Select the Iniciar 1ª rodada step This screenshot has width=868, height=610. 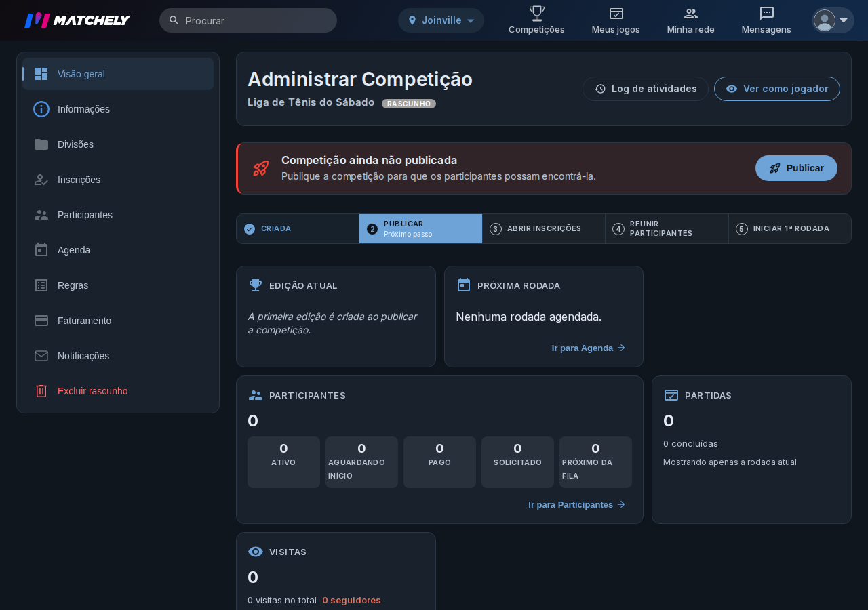click(790, 229)
